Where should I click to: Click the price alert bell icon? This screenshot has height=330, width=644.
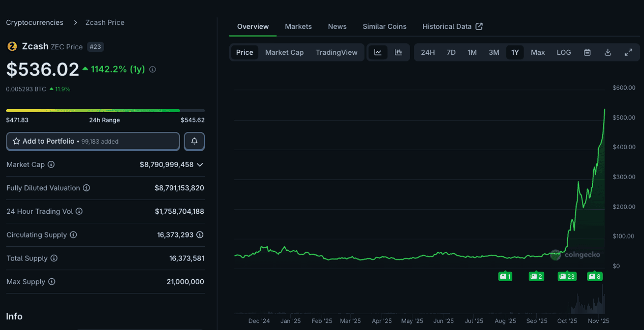click(x=194, y=141)
